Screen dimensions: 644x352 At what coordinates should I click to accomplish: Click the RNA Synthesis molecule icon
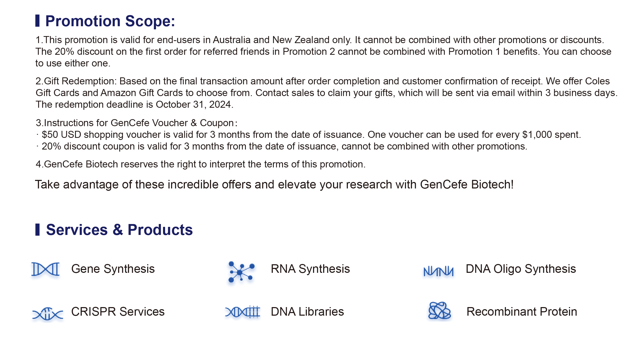pos(241,272)
